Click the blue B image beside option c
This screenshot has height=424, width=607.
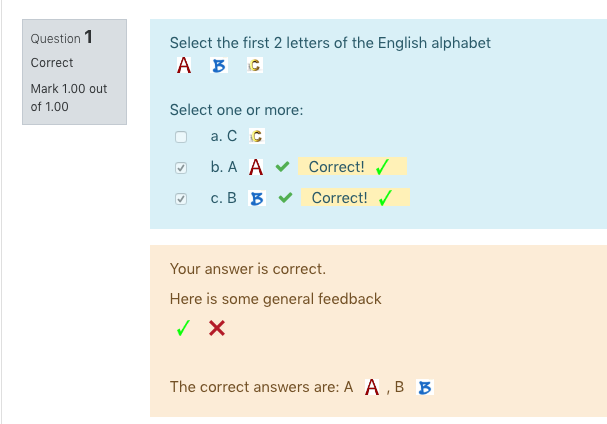[x=257, y=198]
